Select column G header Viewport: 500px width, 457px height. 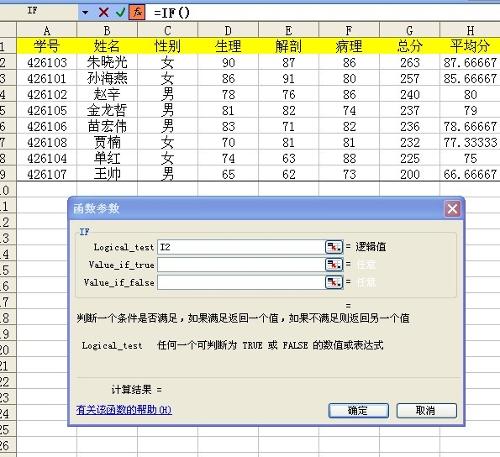tap(410, 30)
